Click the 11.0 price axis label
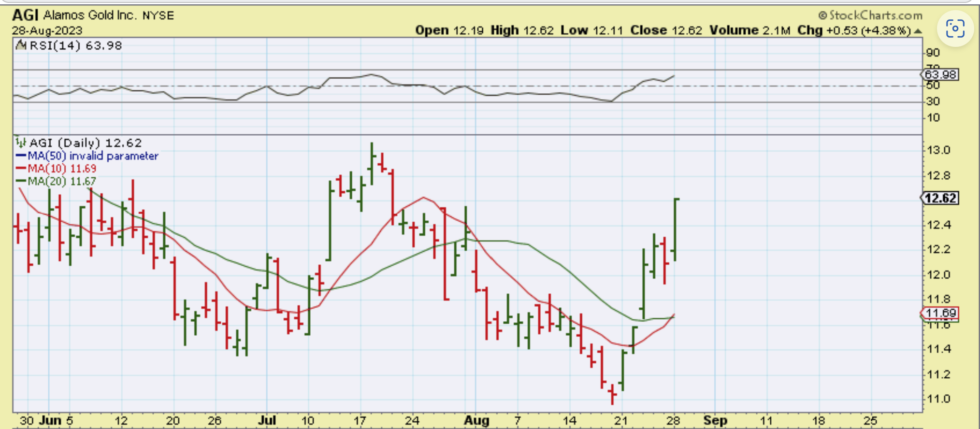This screenshot has height=429, width=980. 938,399
